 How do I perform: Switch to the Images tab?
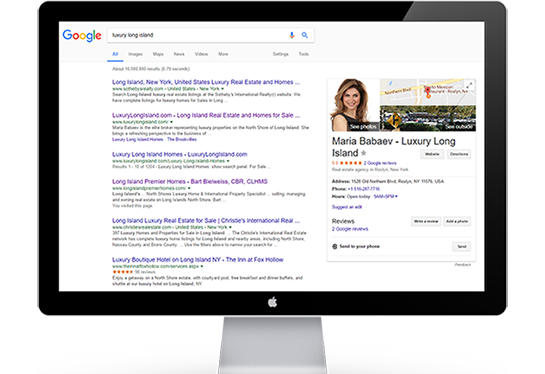135,54
